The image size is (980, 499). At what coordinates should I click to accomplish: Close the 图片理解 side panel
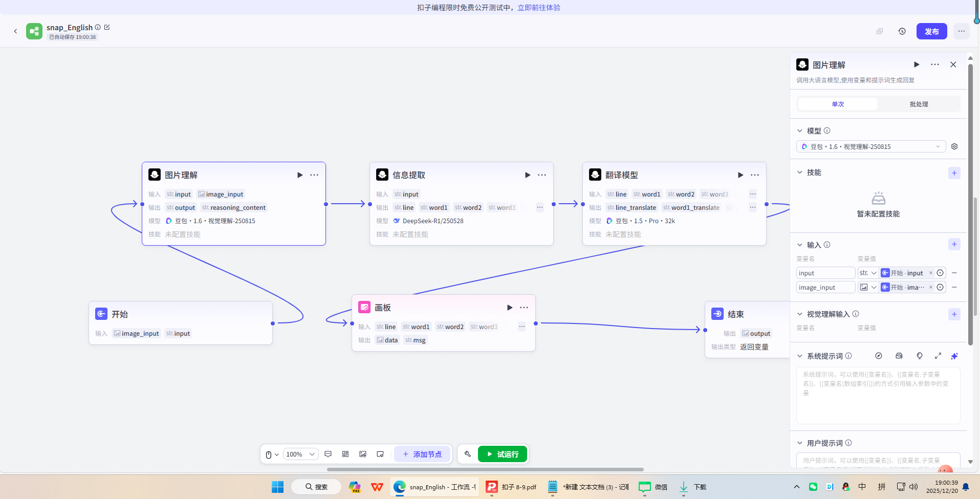953,64
